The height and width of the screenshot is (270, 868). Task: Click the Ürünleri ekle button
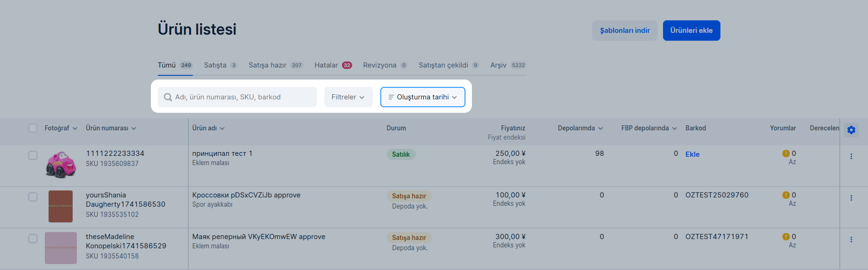[691, 31]
